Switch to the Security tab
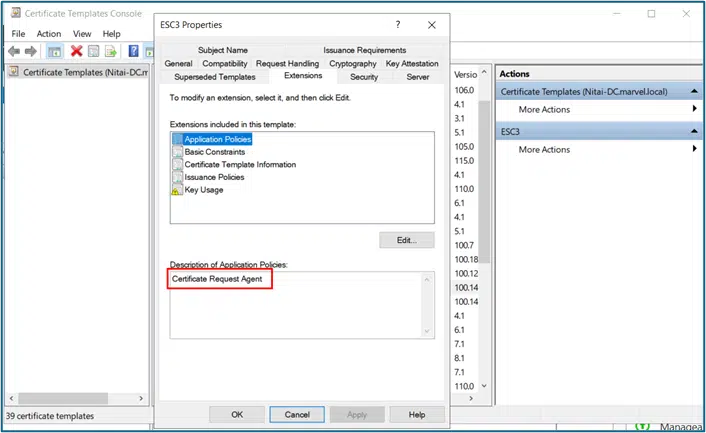The height and width of the screenshot is (433, 706). point(364,76)
